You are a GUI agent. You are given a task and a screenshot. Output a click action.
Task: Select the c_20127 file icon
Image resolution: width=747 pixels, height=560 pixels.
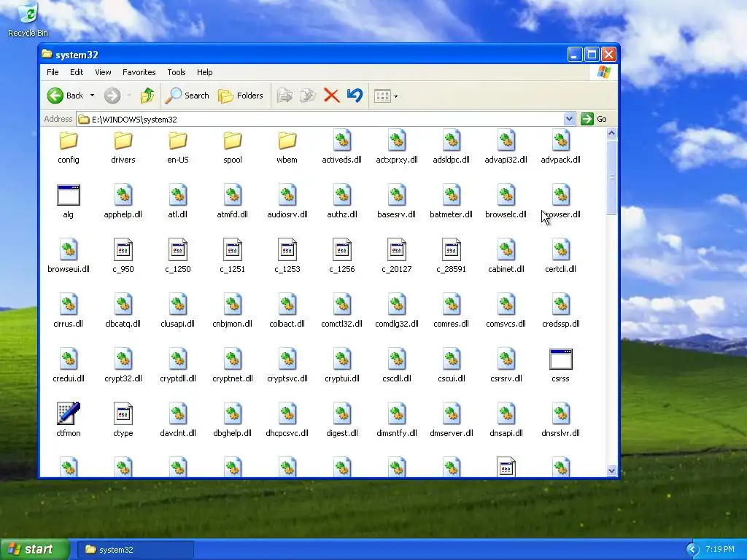(x=396, y=250)
